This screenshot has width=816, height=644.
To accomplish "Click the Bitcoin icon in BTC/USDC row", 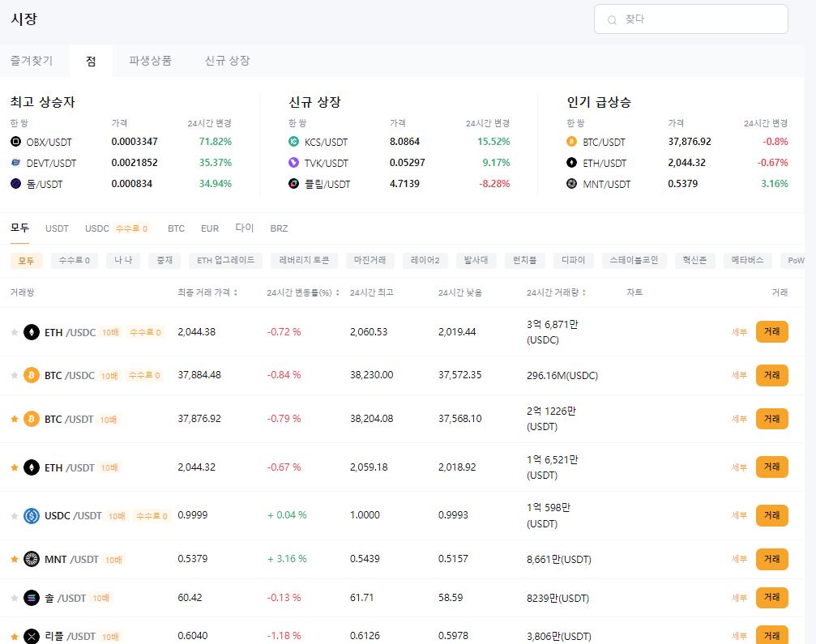I will [32, 375].
